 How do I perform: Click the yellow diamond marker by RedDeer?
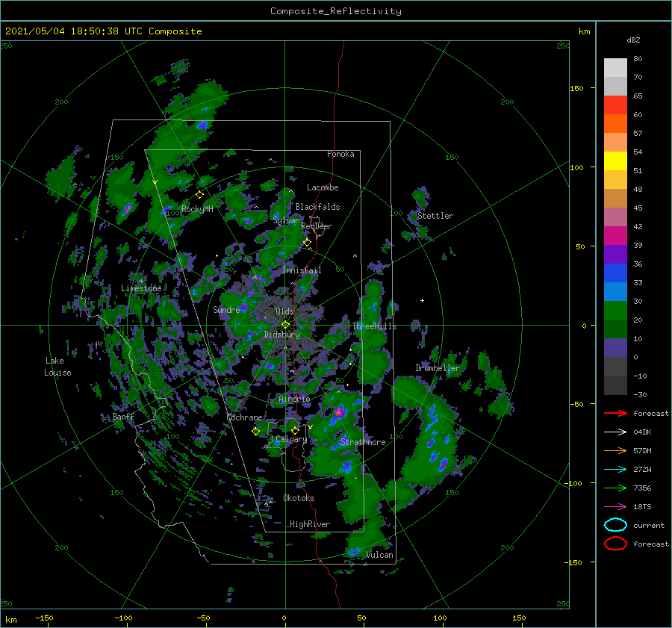coord(308,243)
